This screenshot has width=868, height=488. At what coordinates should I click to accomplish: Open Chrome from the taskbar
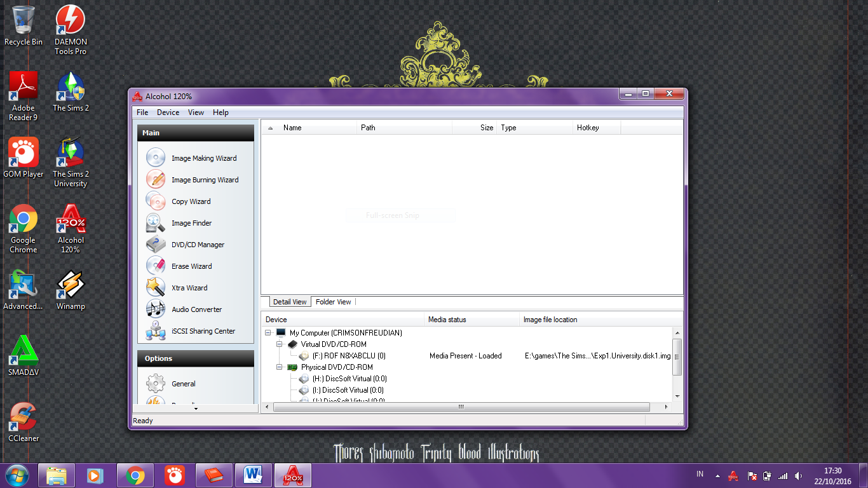coord(135,475)
